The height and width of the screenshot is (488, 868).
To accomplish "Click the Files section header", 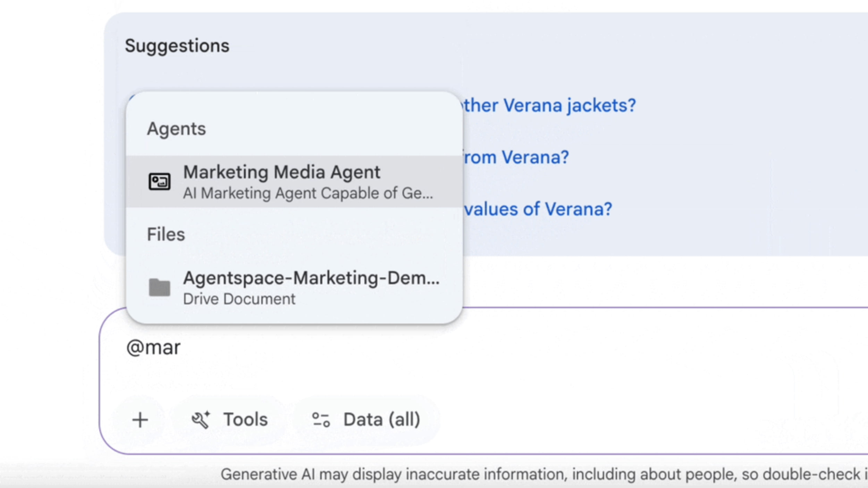I will [x=166, y=234].
